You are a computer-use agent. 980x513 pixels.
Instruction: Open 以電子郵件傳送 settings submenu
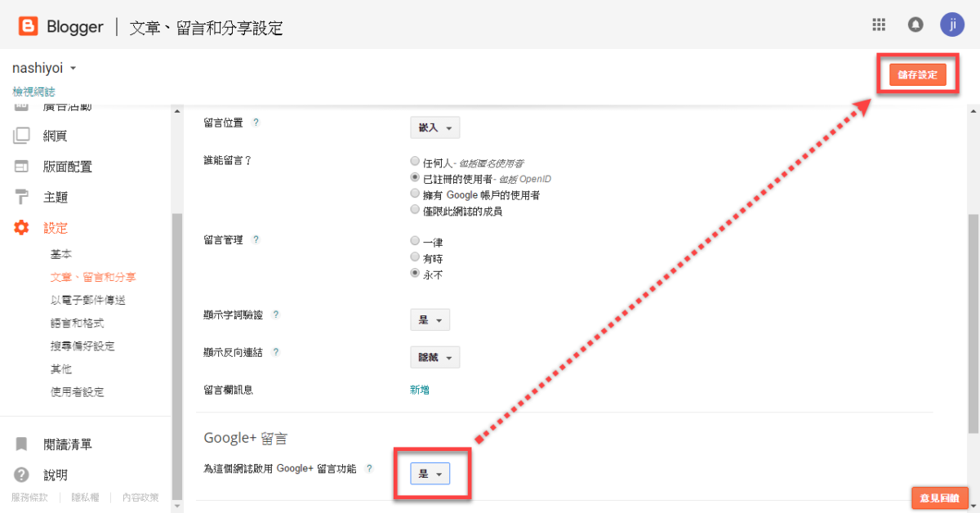click(88, 301)
